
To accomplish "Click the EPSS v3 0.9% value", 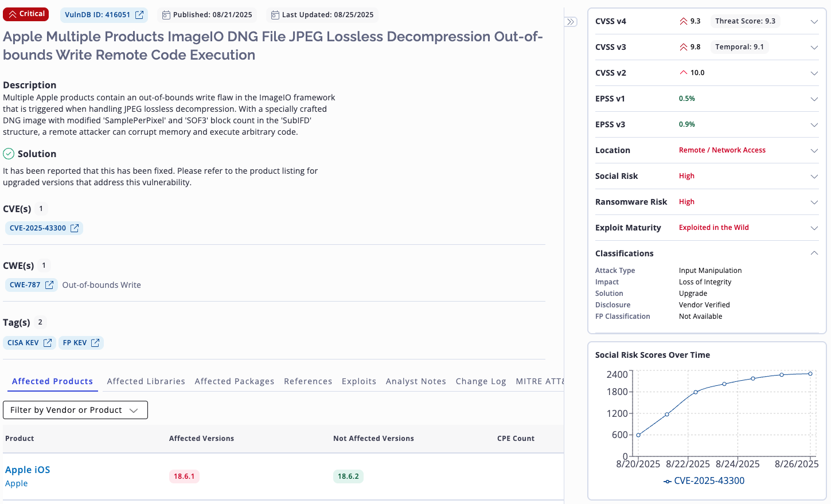I will point(687,124).
